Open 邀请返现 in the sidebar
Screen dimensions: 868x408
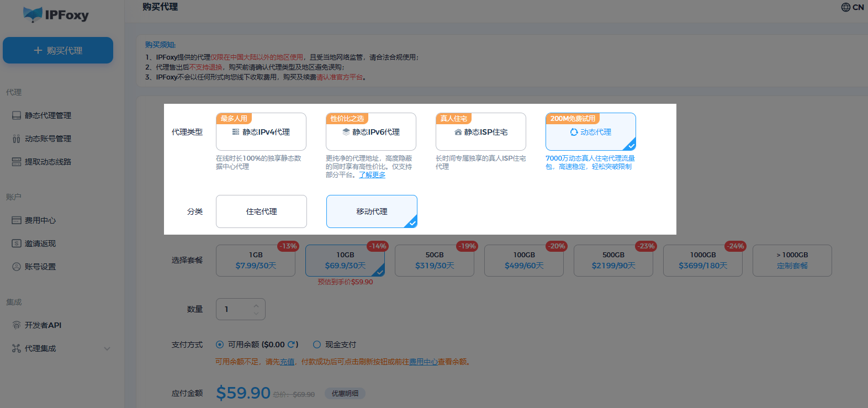40,243
